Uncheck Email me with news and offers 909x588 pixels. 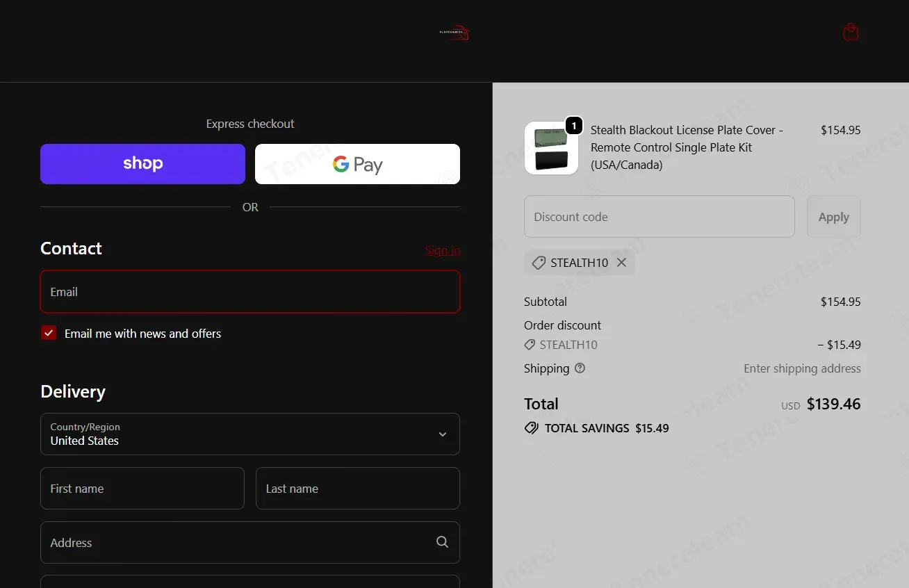click(49, 333)
